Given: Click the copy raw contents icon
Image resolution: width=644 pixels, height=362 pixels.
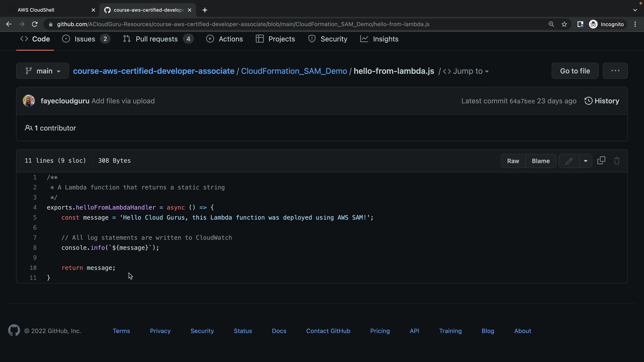Looking at the screenshot, I should 601,161.
